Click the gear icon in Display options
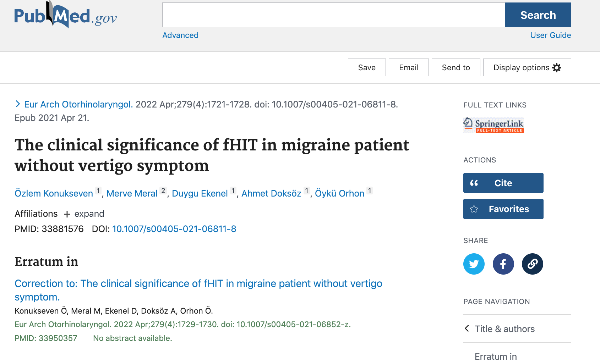The image size is (600, 364). (557, 68)
